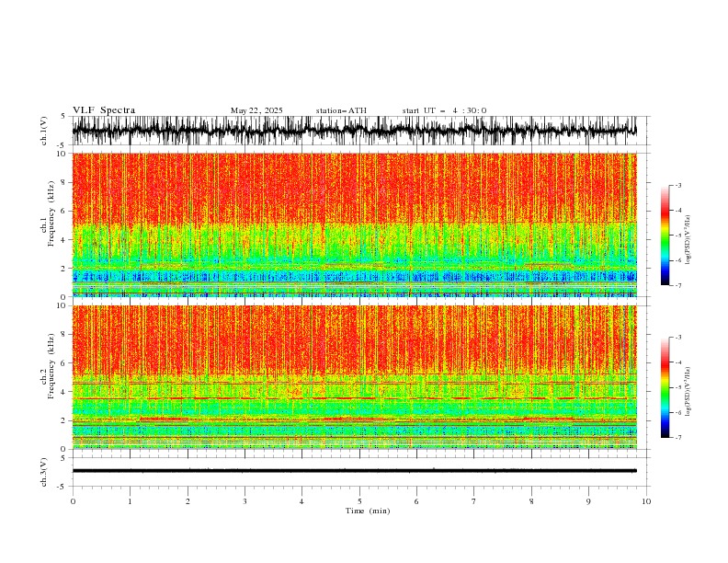The width and height of the screenshot is (728, 563).
Task: Click time axis tick label "3"
Action: pyautogui.click(x=245, y=501)
